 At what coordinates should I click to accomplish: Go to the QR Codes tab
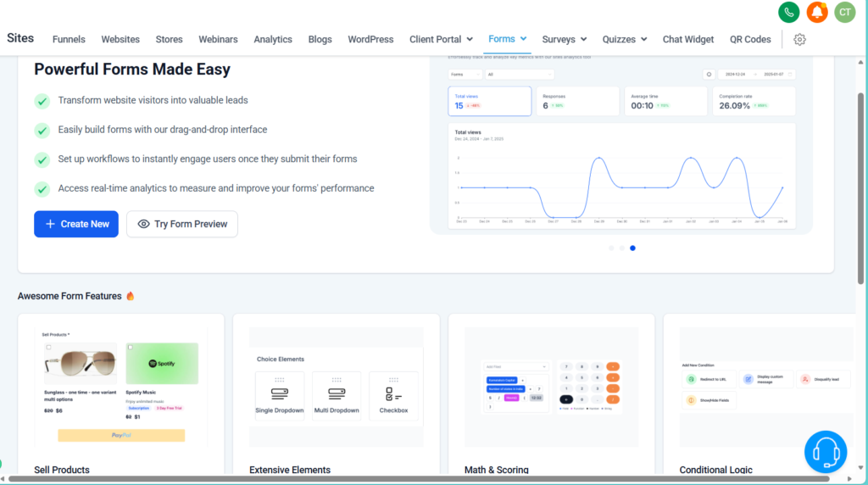pyautogui.click(x=750, y=39)
